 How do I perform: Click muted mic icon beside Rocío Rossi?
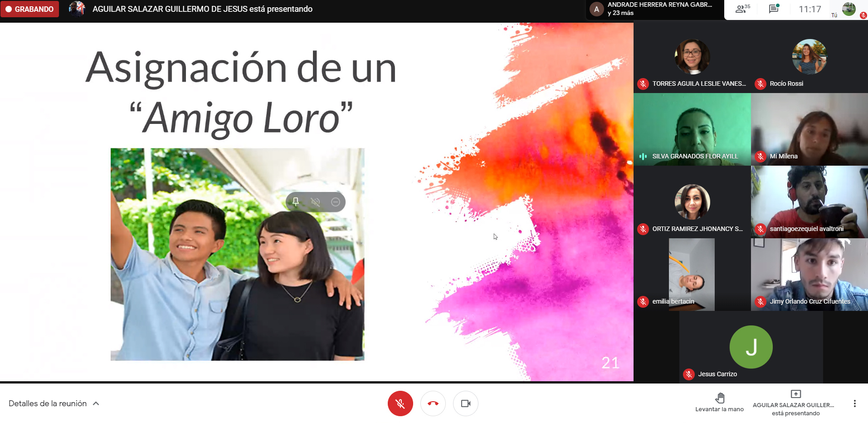pos(761,84)
